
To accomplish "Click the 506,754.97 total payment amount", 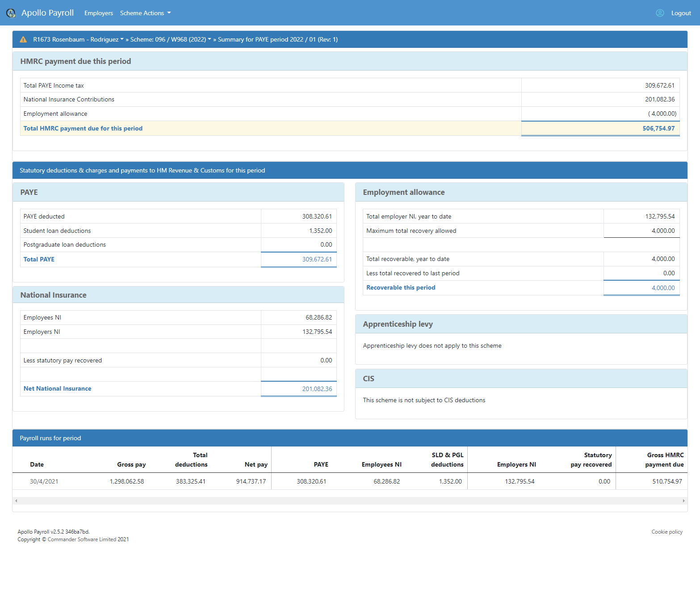I will pos(658,128).
